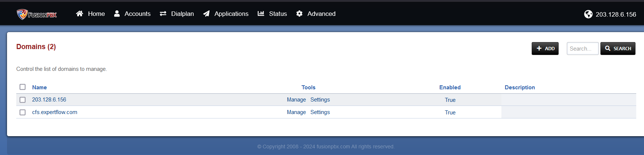Click the Home house icon

tap(79, 14)
